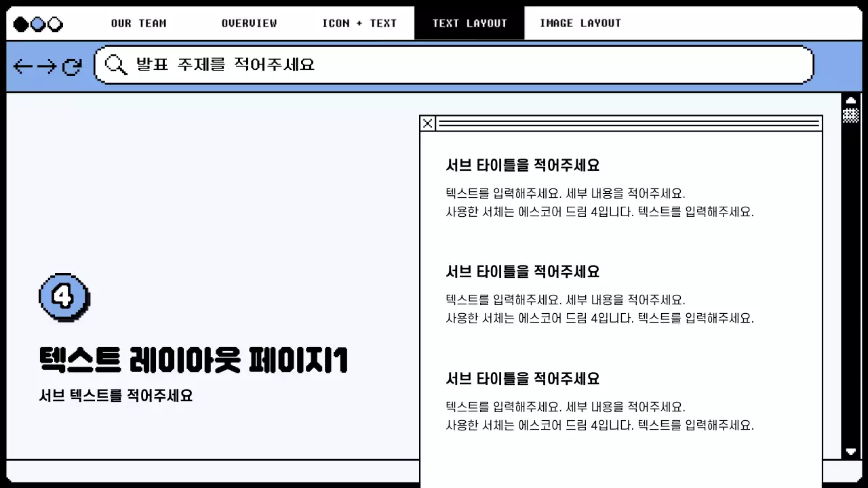The image size is (868, 488).
Task: Click the blue number 4 badge
Action: point(64,295)
